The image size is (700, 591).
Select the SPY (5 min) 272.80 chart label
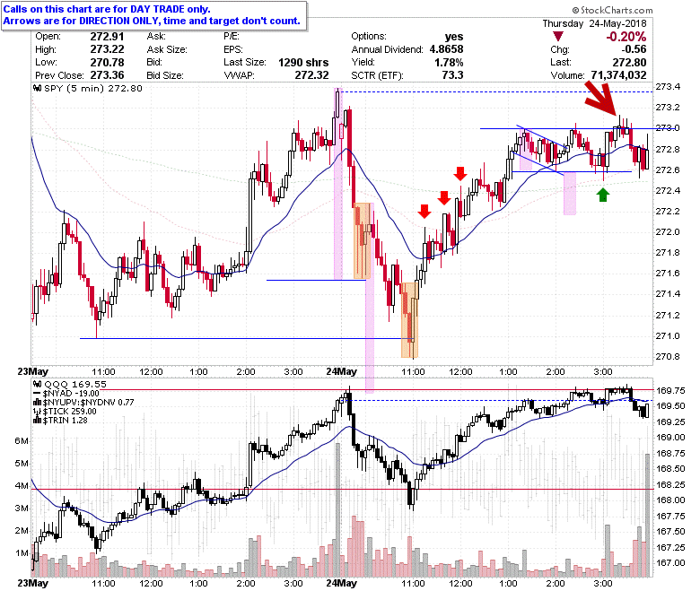(x=93, y=88)
